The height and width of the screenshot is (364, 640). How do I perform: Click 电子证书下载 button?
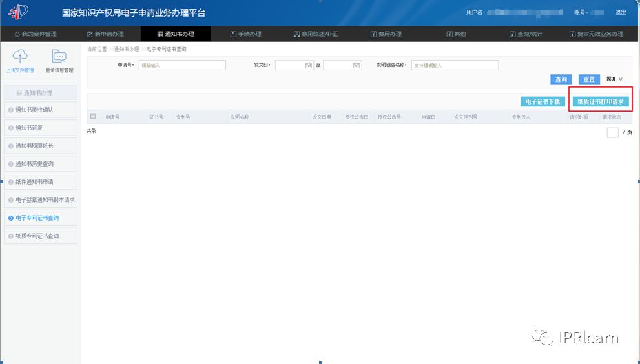click(542, 101)
